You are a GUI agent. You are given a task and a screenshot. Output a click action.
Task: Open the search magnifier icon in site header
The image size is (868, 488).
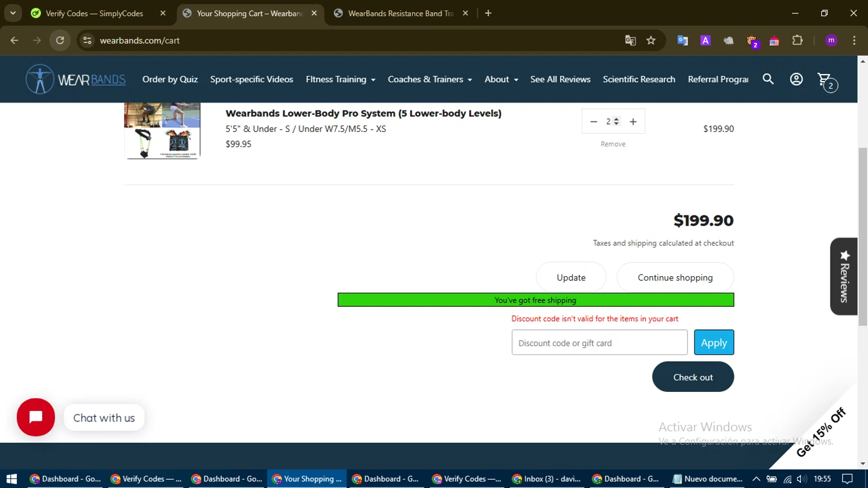pyautogui.click(x=768, y=79)
